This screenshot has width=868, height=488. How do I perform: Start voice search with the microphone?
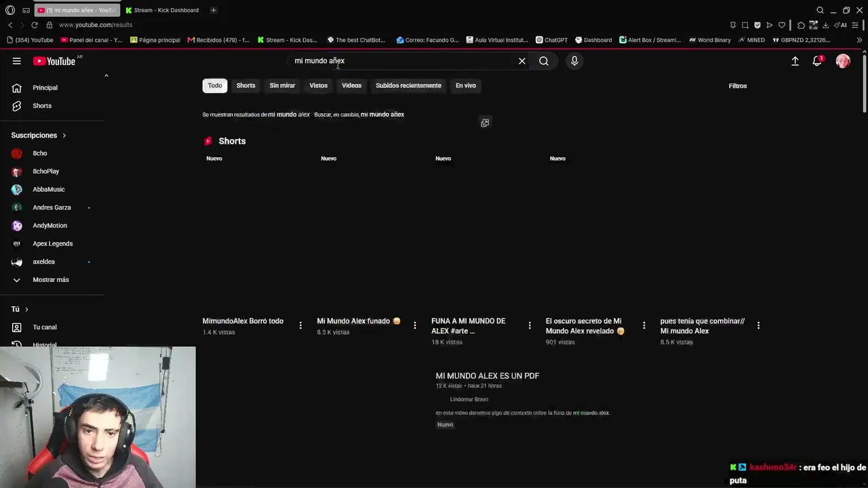(x=574, y=61)
